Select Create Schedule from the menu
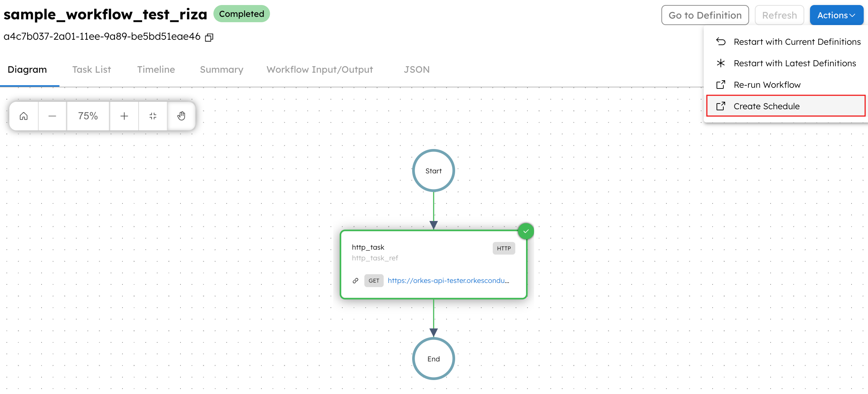The image size is (868, 394). (766, 106)
